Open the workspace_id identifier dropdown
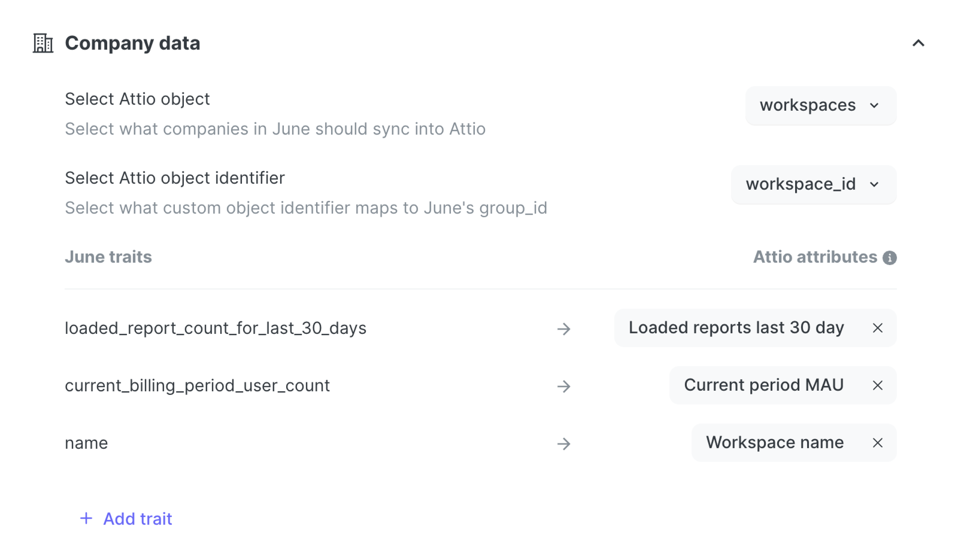The image size is (958, 560). coord(813,184)
